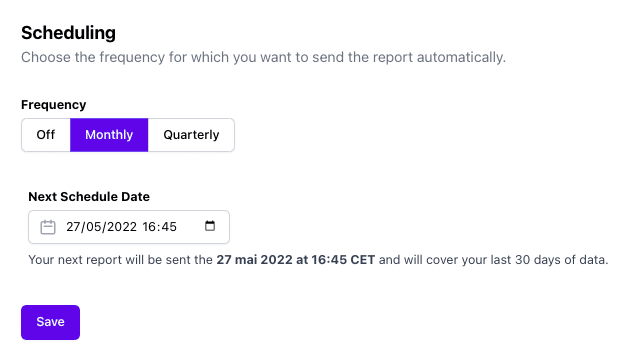Click the frequency description sentence under Scheduling
The height and width of the screenshot is (360, 617).
[x=263, y=57]
